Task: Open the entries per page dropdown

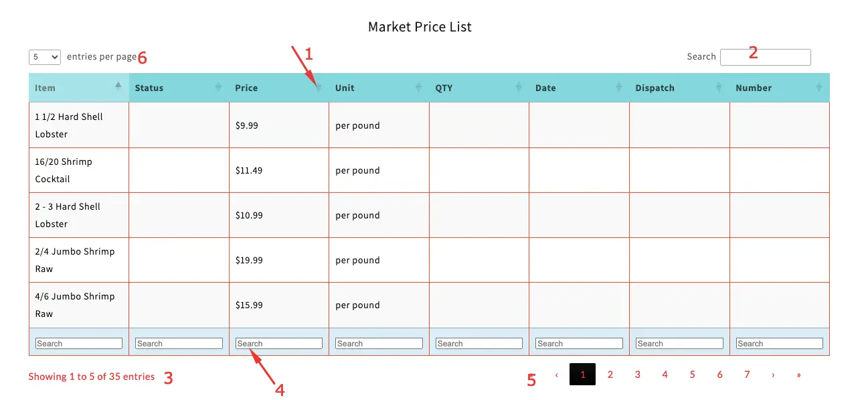Action: point(45,57)
